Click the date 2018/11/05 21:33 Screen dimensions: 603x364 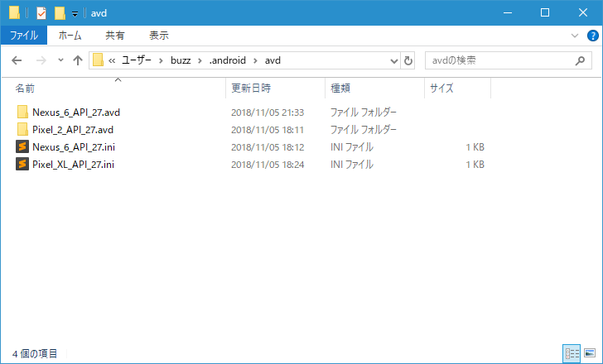pyautogui.click(x=268, y=113)
